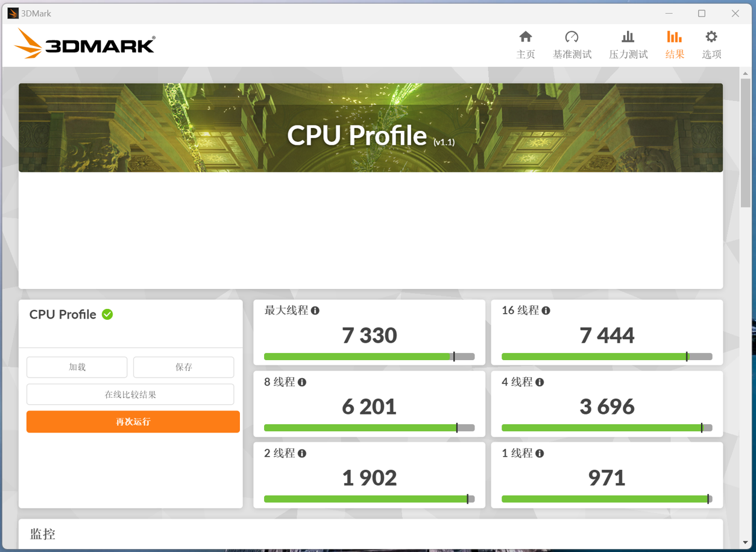
Task: Select the 结果 results tab
Action: coord(675,45)
